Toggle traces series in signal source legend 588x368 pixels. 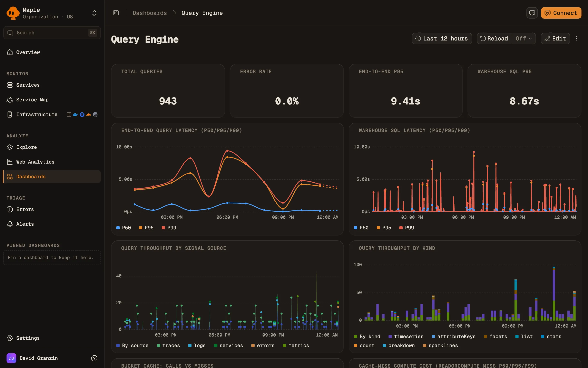[x=168, y=346]
